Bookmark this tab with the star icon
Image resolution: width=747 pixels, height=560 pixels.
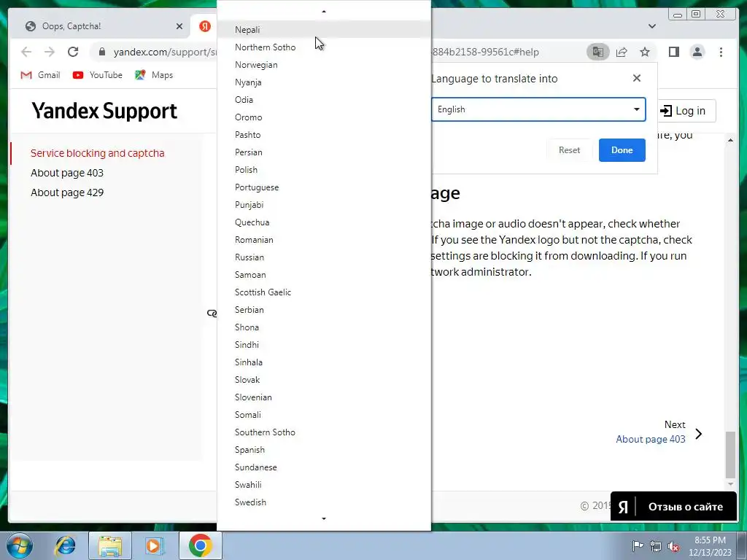point(645,52)
